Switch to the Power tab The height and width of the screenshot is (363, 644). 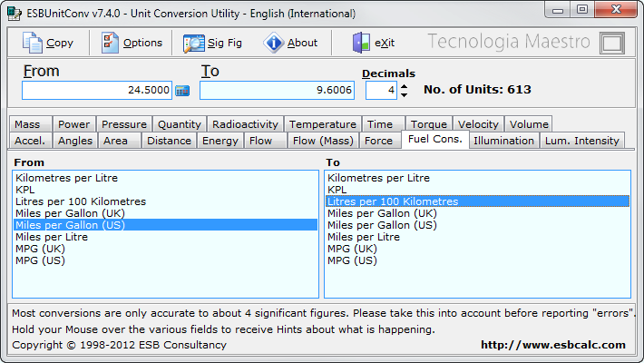click(x=74, y=124)
